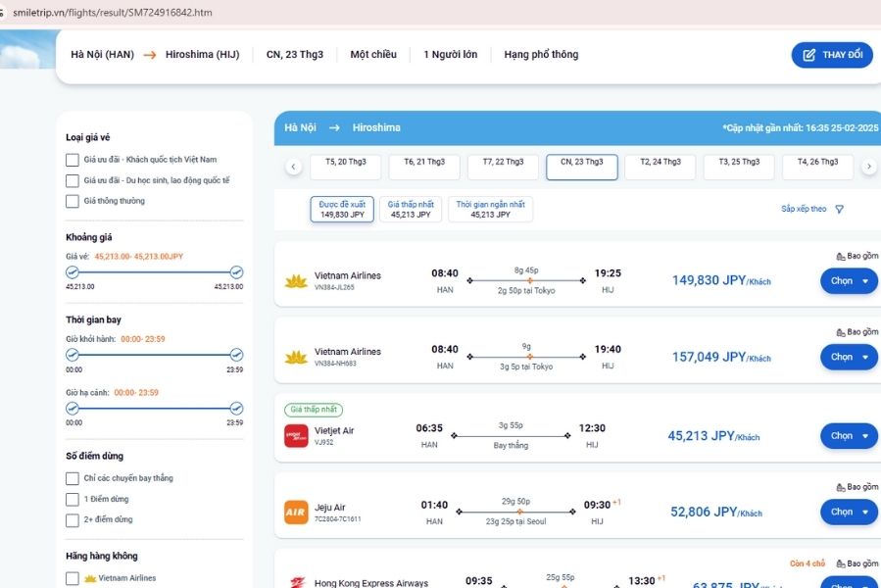881x588 pixels.
Task: Click the 23g 25p tại Seoul layover text
Action: (515, 521)
